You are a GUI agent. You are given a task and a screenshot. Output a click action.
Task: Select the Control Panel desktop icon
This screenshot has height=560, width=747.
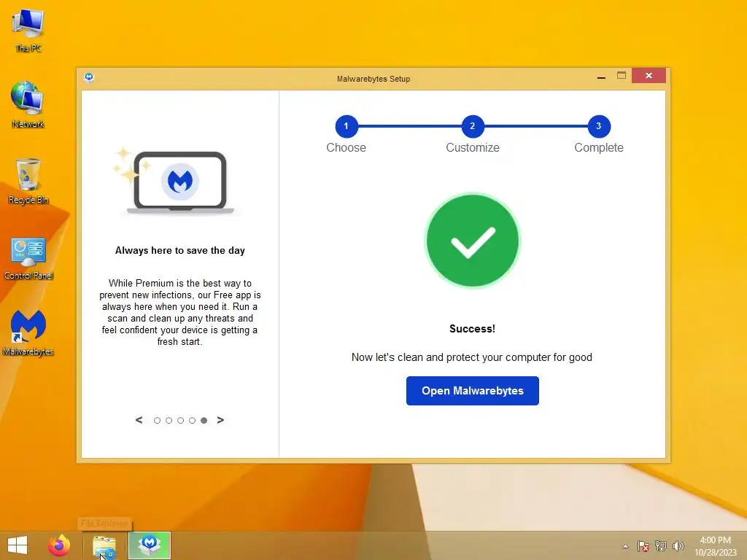[28, 259]
